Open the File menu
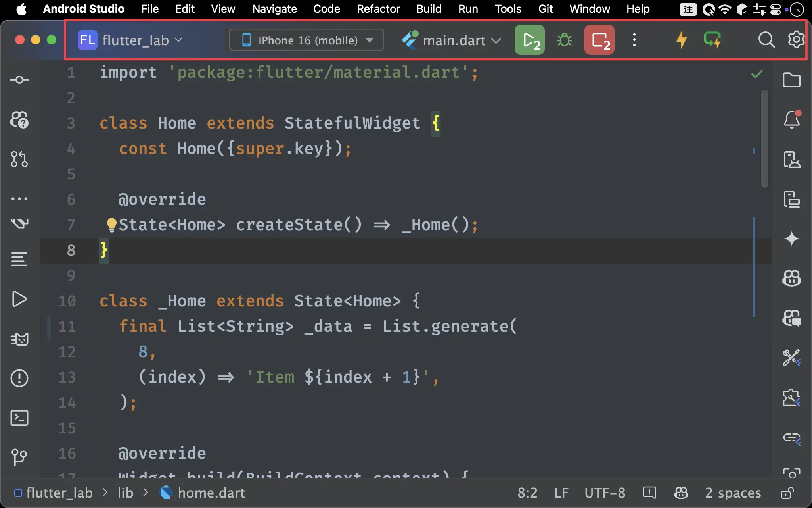The width and height of the screenshot is (812, 508). tap(150, 9)
